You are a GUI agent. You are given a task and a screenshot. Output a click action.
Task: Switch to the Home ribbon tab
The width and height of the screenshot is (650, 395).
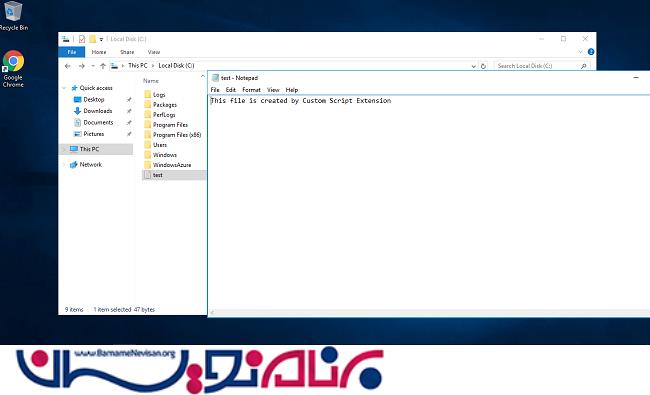point(99,52)
